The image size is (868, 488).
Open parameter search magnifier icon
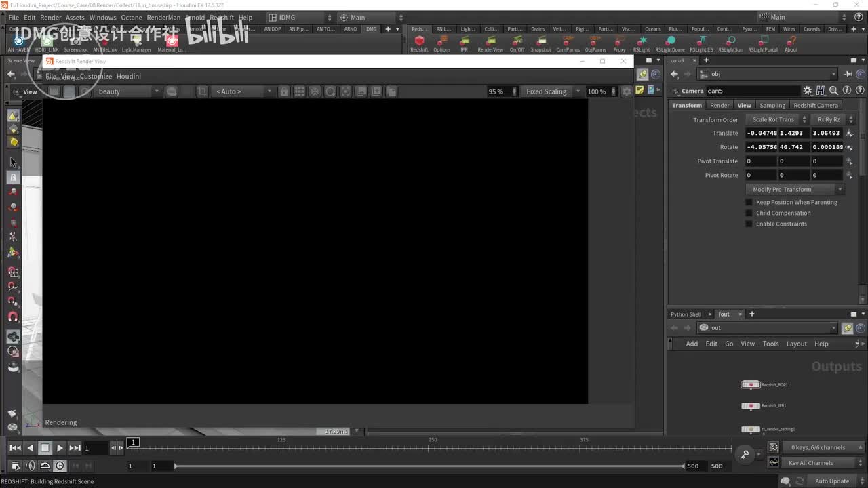833,91
